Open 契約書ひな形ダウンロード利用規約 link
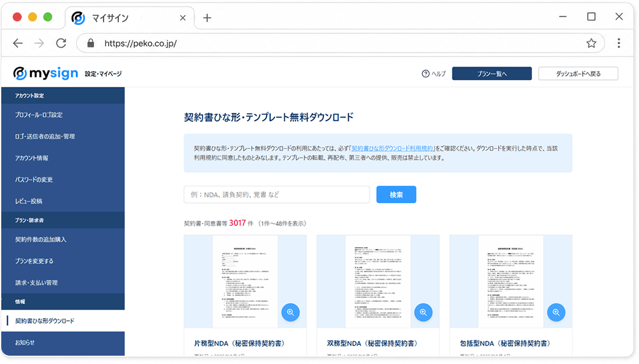The image size is (639, 364). point(392,149)
